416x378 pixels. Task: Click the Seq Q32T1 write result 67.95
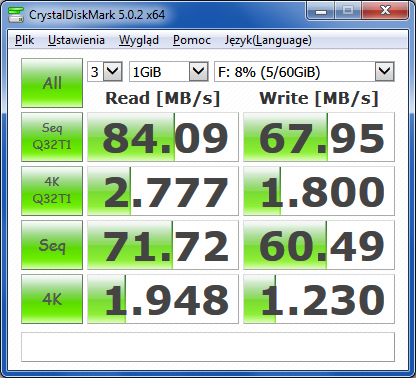[x=319, y=137]
